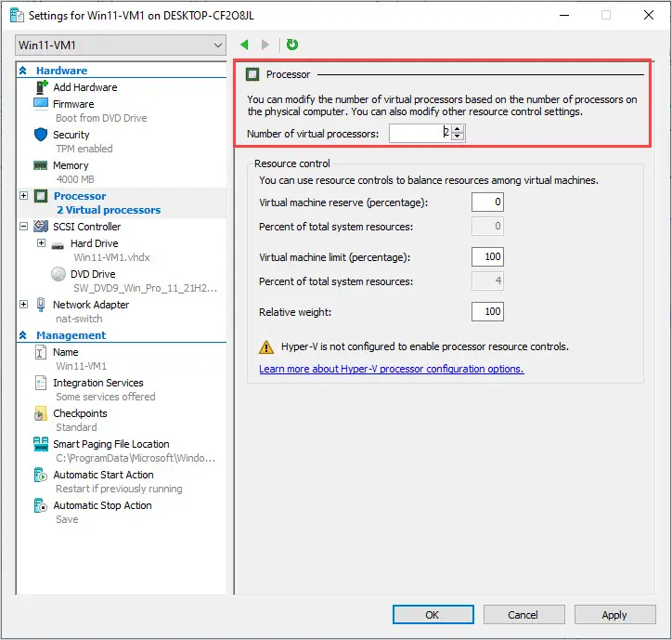The width and height of the screenshot is (672, 640).
Task: Click the green back navigation arrow
Action: pyautogui.click(x=245, y=45)
